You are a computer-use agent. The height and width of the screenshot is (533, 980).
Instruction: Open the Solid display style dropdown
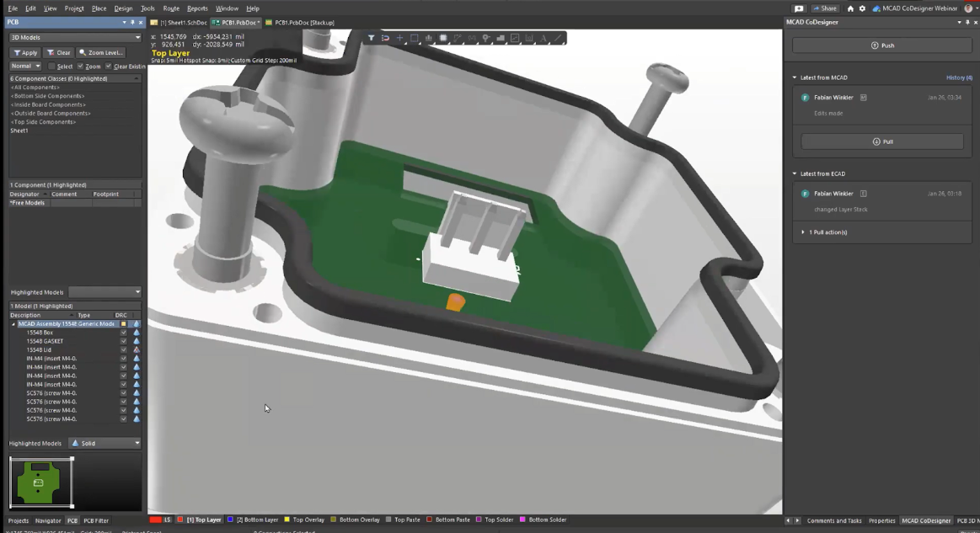tap(105, 443)
